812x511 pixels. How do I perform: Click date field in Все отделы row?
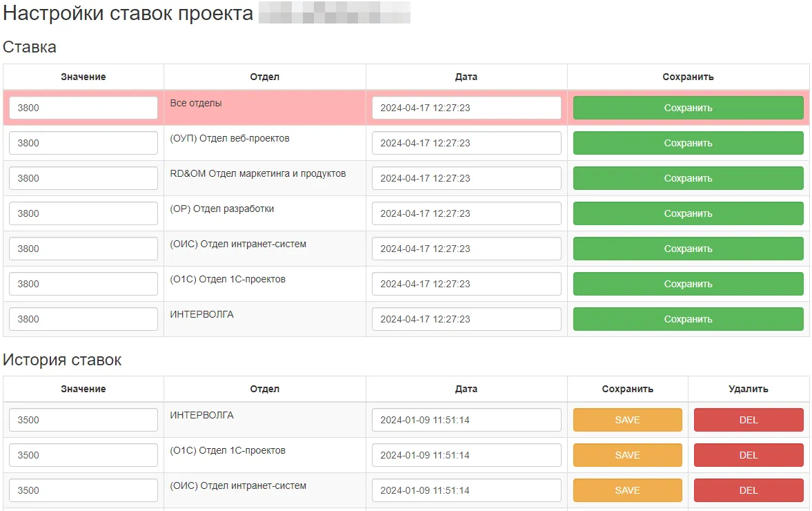click(466, 108)
